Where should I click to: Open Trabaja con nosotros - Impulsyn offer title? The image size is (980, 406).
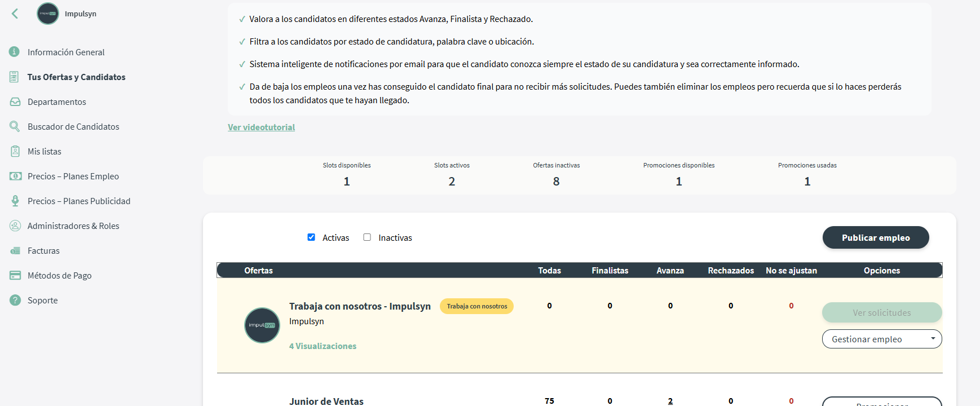point(360,306)
